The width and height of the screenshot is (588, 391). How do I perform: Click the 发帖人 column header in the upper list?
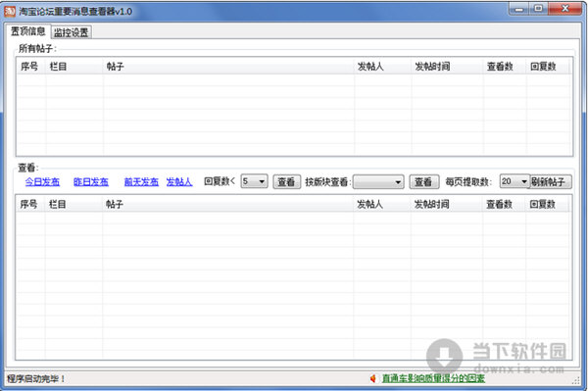point(383,67)
